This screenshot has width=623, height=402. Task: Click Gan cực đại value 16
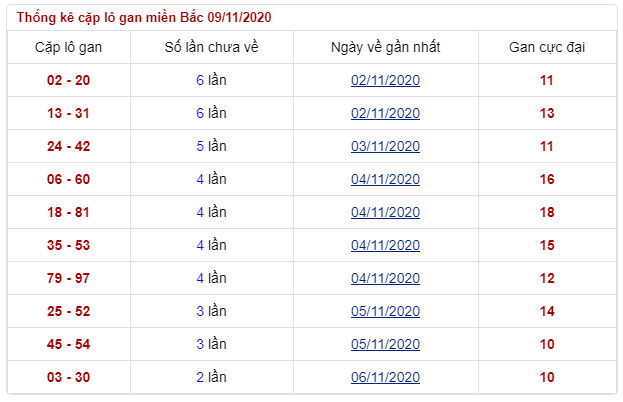click(547, 179)
